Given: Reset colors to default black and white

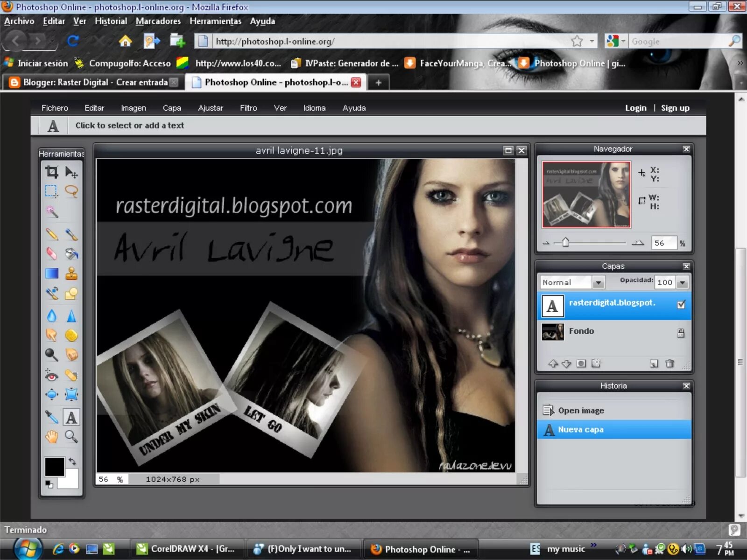Looking at the screenshot, I should point(49,484).
